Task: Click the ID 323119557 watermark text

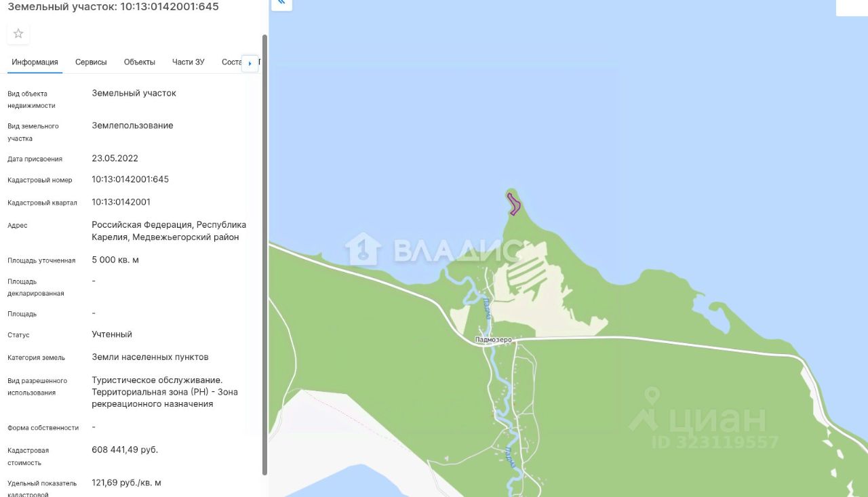Action: (x=715, y=442)
